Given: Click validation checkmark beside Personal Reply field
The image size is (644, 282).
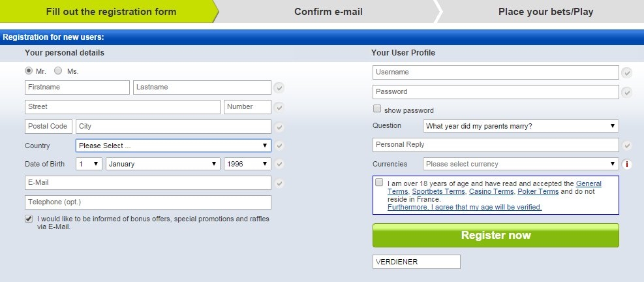Looking at the screenshot, I should pos(627,146).
